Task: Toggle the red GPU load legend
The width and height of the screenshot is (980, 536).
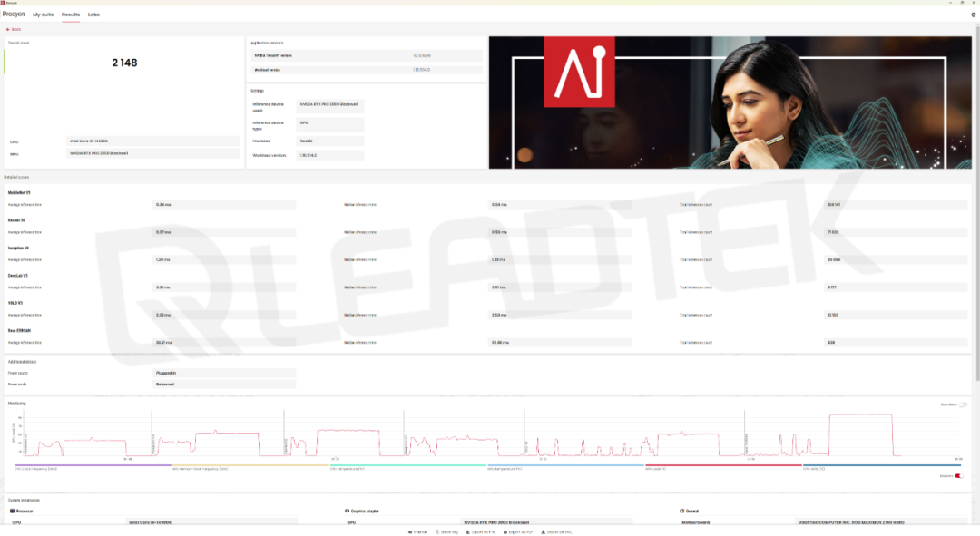Action: (x=722, y=466)
